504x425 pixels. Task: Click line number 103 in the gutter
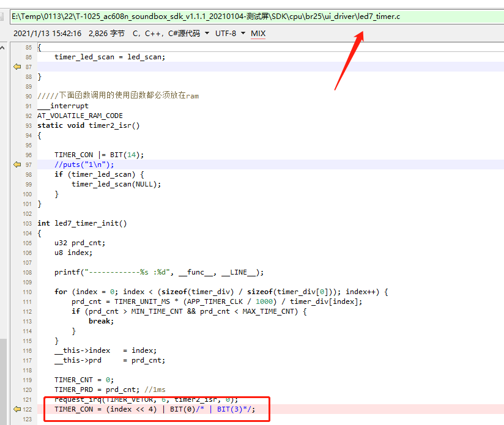(x=28, y=224)
